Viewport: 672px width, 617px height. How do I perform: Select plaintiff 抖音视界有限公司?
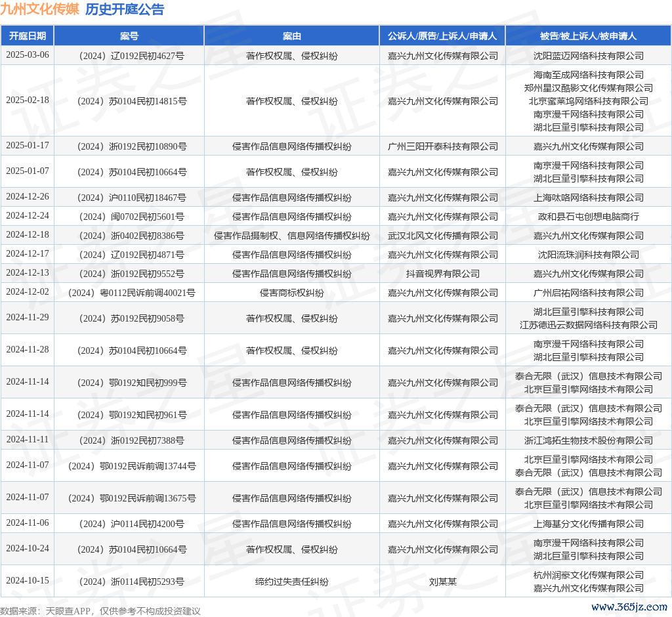(x=443, y=274)
